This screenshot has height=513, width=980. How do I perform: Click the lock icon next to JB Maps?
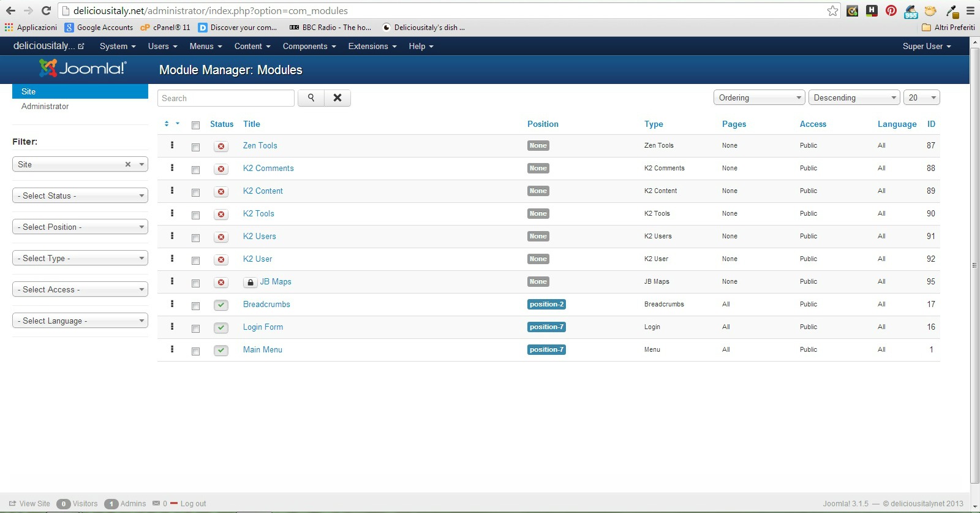[x=250, y=283]
